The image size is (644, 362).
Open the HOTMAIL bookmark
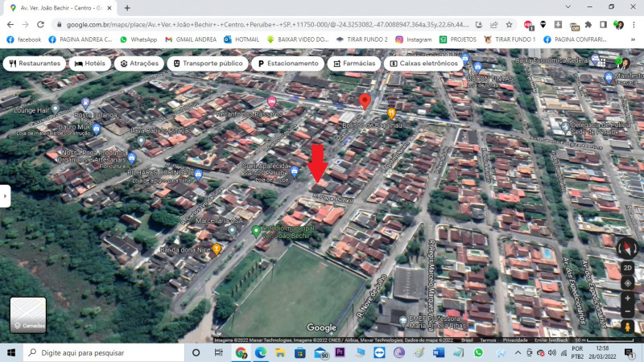(x=242, y=39)
